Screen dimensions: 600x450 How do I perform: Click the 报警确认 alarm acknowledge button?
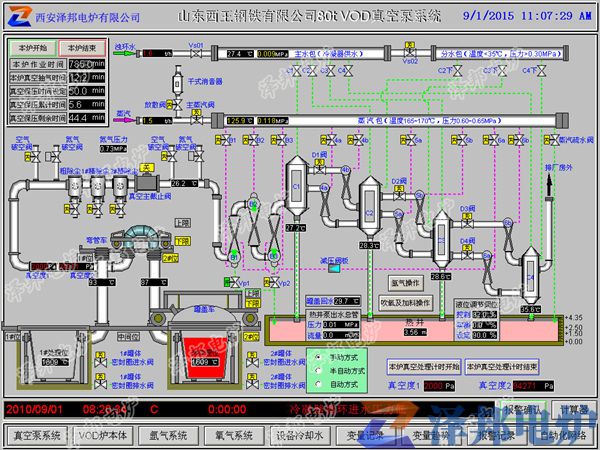coord(524,409)
